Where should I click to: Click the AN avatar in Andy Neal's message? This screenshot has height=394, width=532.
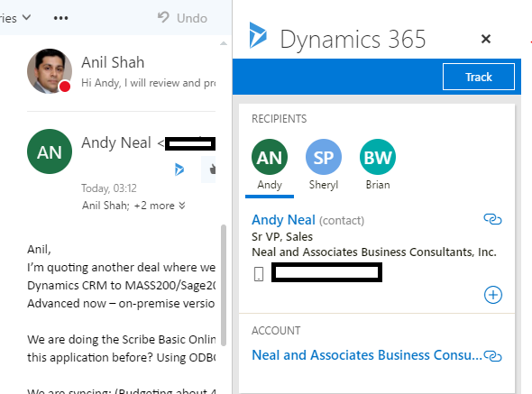[x=50, y=151]
